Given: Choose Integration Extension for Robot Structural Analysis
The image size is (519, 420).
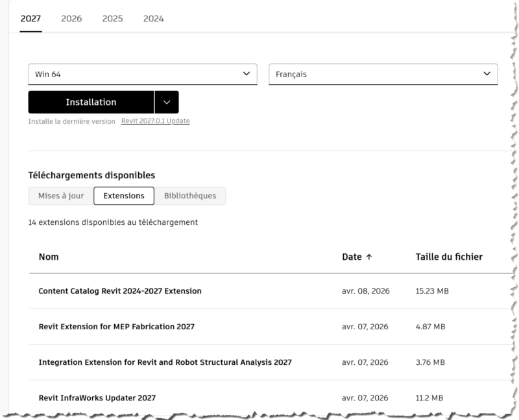Looking at the screenshot, I should coord(165,362).
